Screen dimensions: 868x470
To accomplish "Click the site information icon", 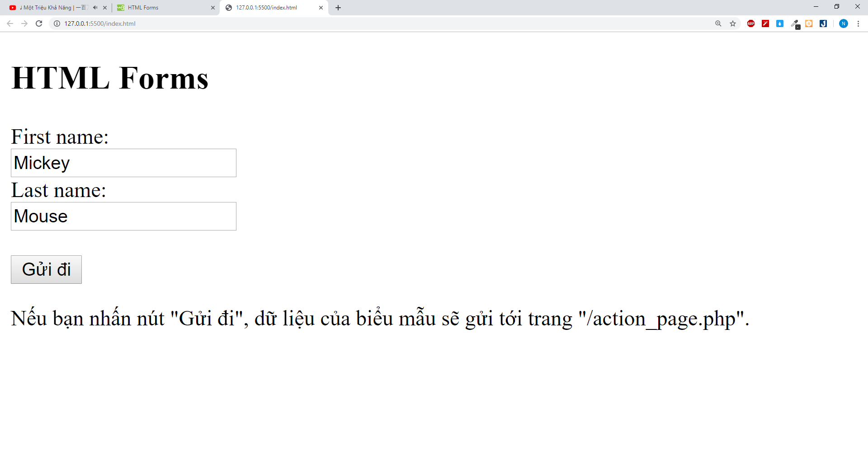I will (57, 23).
